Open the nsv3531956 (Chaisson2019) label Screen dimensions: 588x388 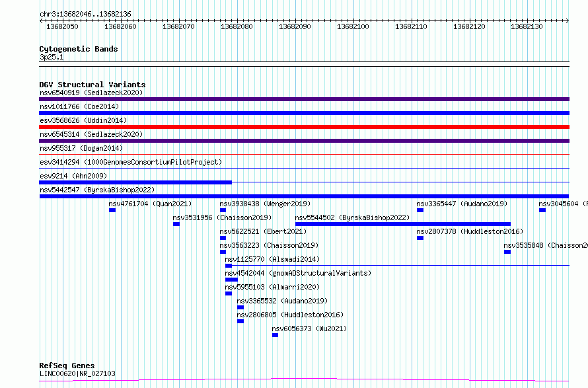click(222, 217)
